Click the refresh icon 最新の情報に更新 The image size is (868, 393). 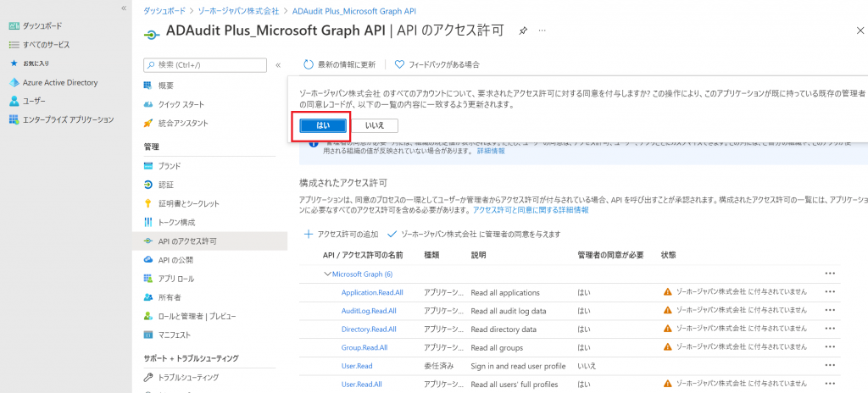(x=309, y=64)
